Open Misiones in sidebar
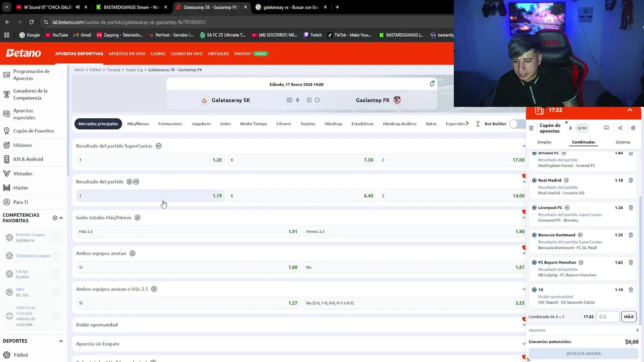644x362 pixels. [23, 145]
